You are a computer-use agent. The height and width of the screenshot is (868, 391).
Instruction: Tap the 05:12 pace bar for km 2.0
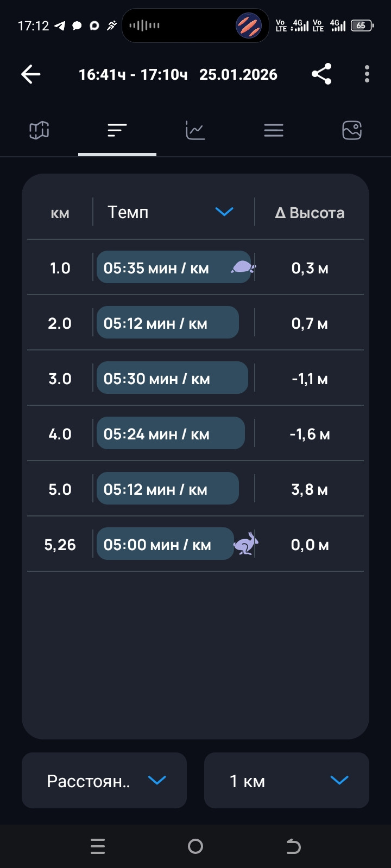[168, 322]
